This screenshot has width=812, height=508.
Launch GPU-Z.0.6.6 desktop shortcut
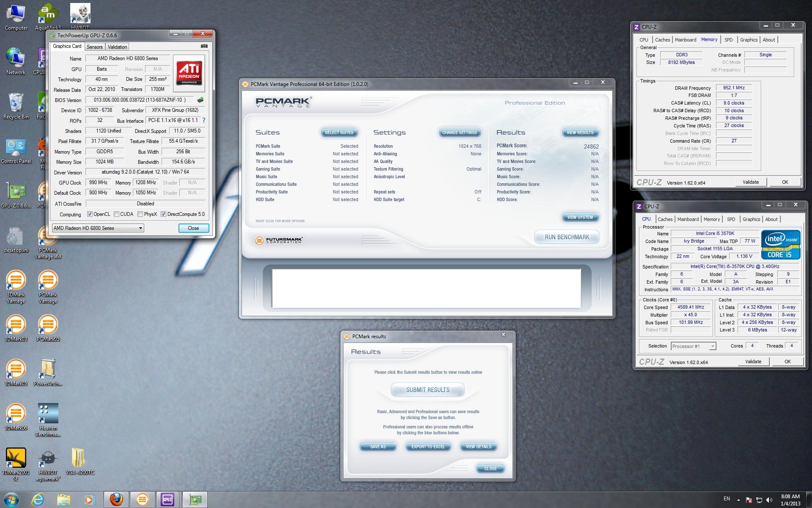(16, 196)
